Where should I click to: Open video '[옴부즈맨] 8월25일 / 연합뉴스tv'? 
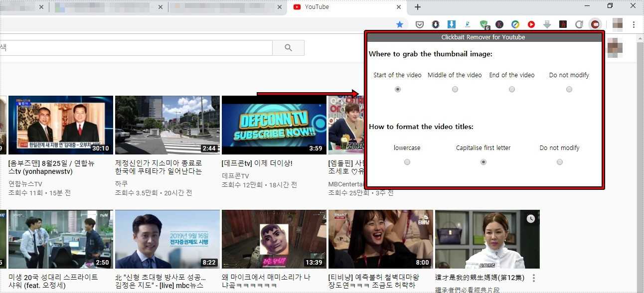pyautogui.click(x=51, y=167)
